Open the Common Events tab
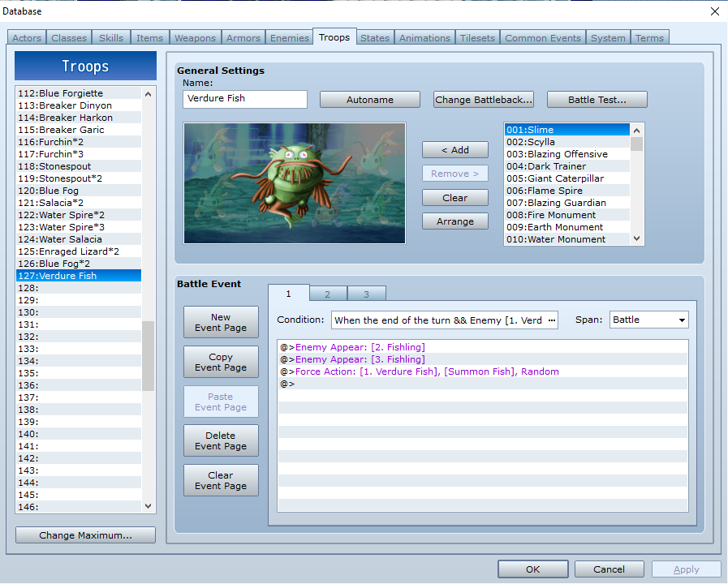The image size is (728, 584). [x=542, y=38]
